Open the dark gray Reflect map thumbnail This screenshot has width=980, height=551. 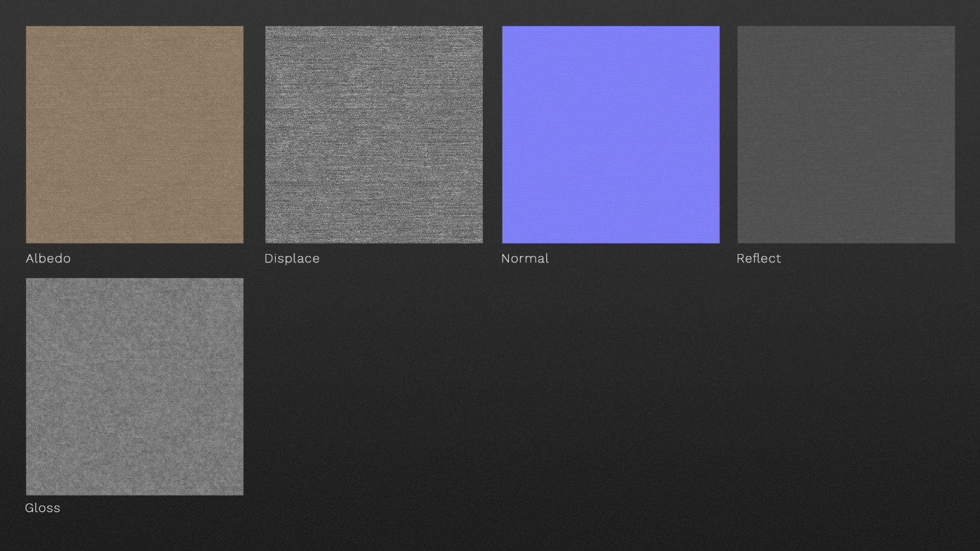tap(846, 134)
